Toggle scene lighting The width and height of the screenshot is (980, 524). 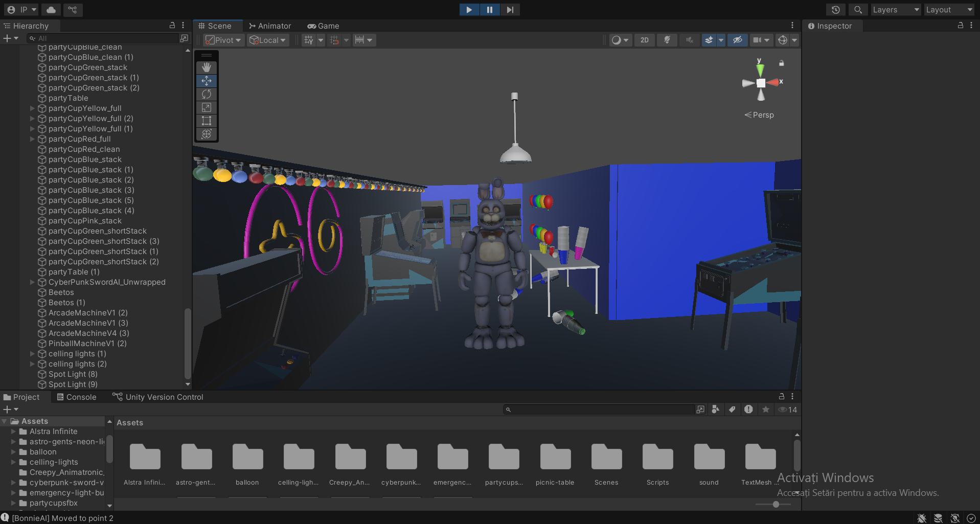click(x=667, y=40)
